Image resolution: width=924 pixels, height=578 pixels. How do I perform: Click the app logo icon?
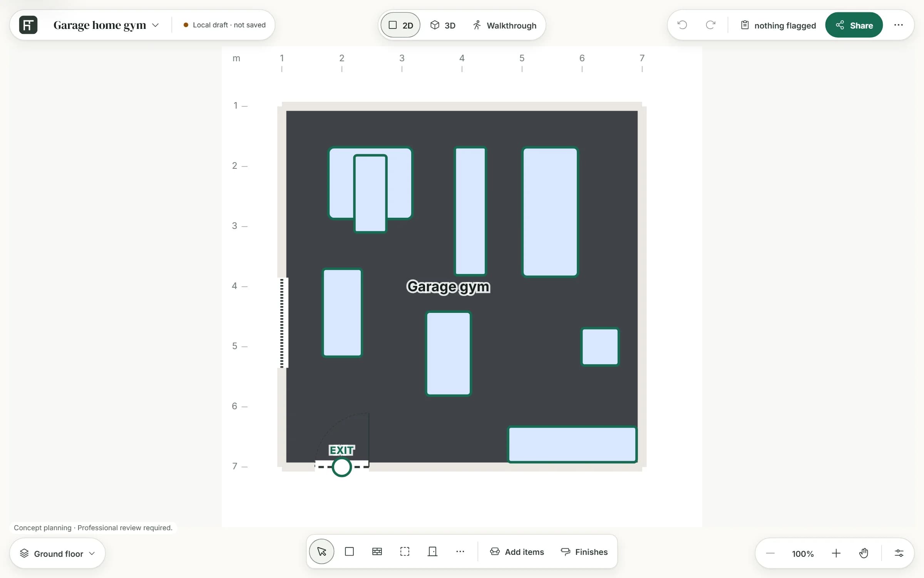pyautogui.click(x=28, y=25)
